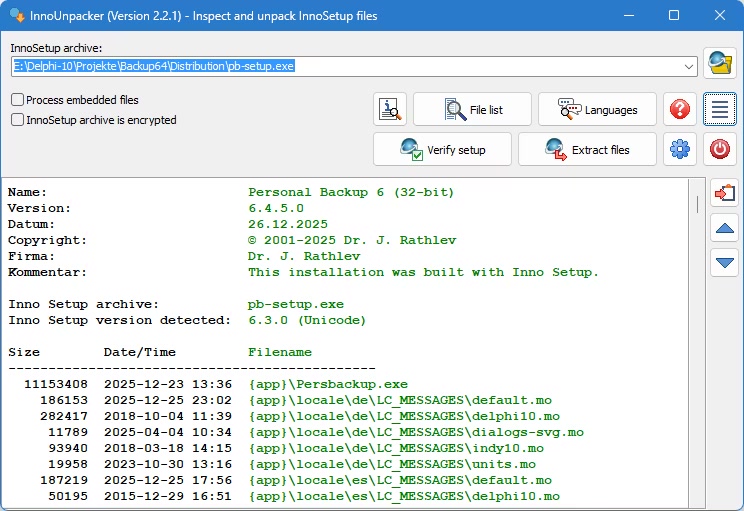
Task: Open settings with the blue gear icon
Action: 681,149
